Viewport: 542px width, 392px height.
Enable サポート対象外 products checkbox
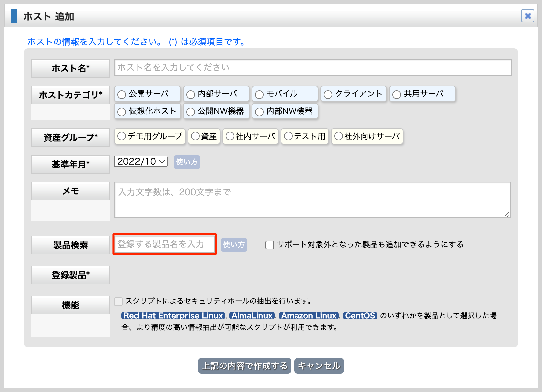(270, 245)
